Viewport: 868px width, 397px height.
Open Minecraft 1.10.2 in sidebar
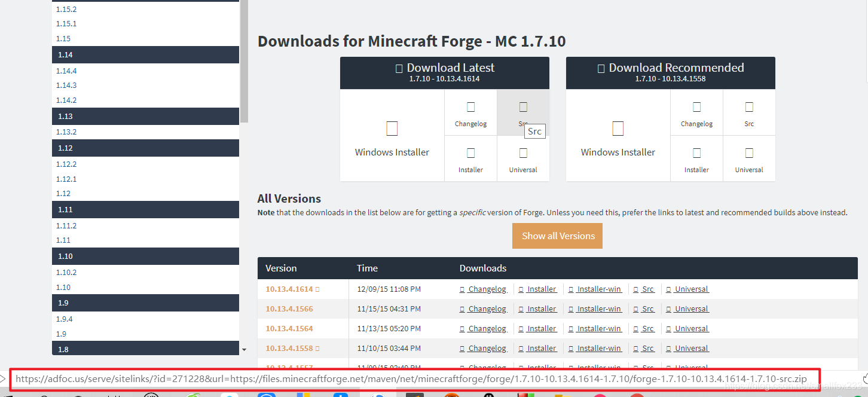pyautogui.click(x=66, y=273)
